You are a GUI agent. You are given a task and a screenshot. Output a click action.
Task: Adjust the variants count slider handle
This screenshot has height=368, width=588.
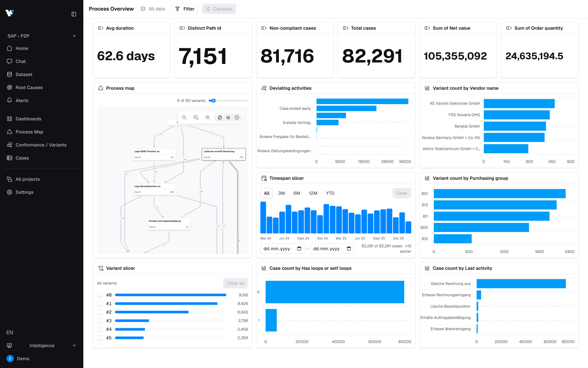coord(214,100)
